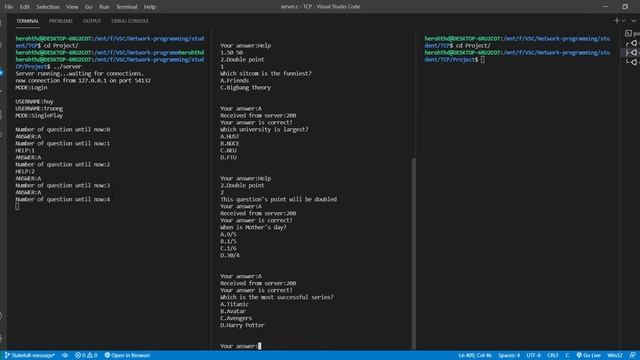Click the line USERNAME:truong in server terminal
Image resolution: width=640 pixels, height=360 pixels.
click(x=39, y=109)
